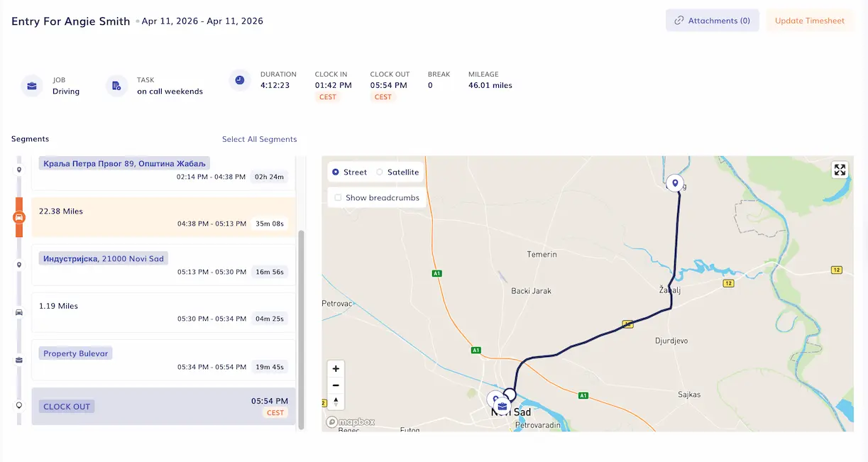868x462 pixels.
Task: Click the fullscreen expand icon on the map
Action: (x=840, y=170)
